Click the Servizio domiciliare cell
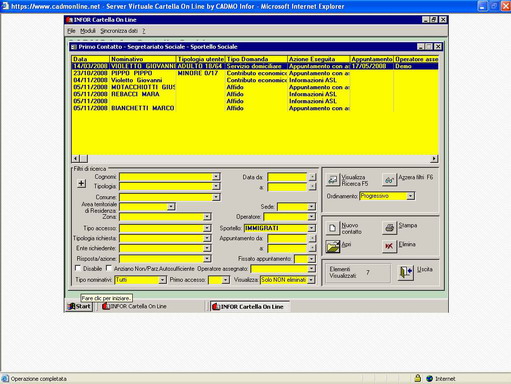 pos(256,66)
